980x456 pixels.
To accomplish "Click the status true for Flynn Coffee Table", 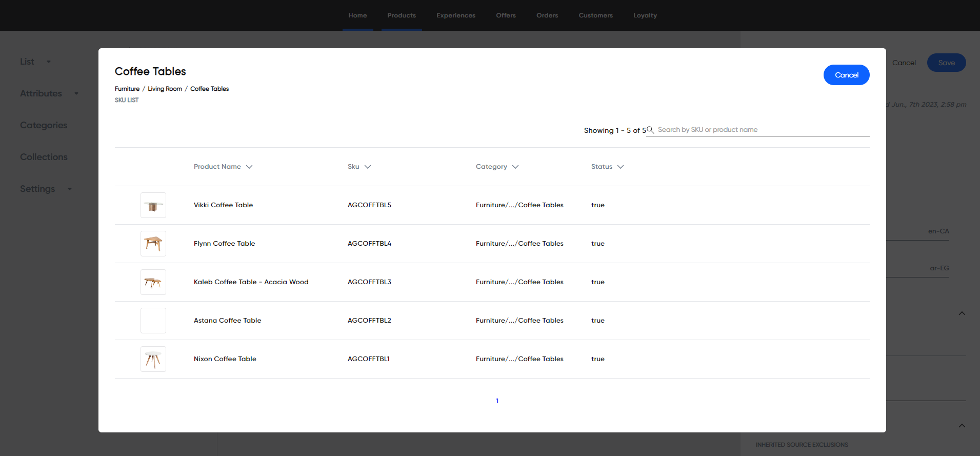I will pyautogui.click(x=598, y=244).
